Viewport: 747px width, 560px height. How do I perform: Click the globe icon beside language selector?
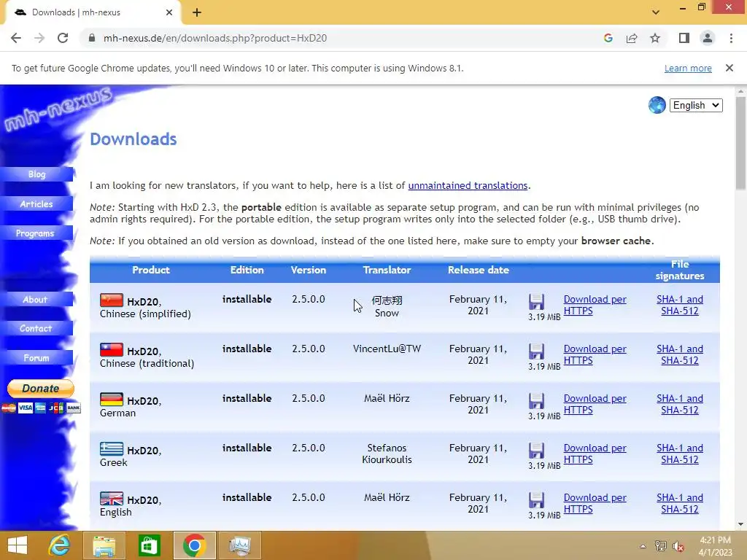[657, 105]
